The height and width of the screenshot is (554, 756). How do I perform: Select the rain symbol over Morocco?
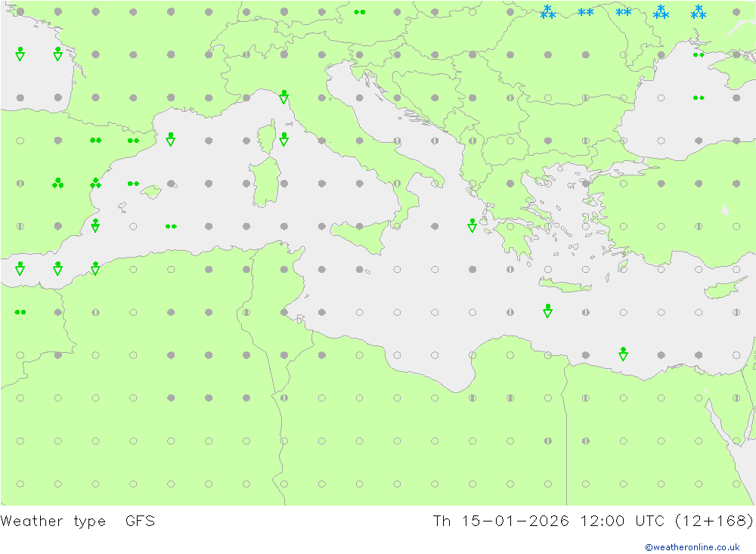[x=20, y=312]
